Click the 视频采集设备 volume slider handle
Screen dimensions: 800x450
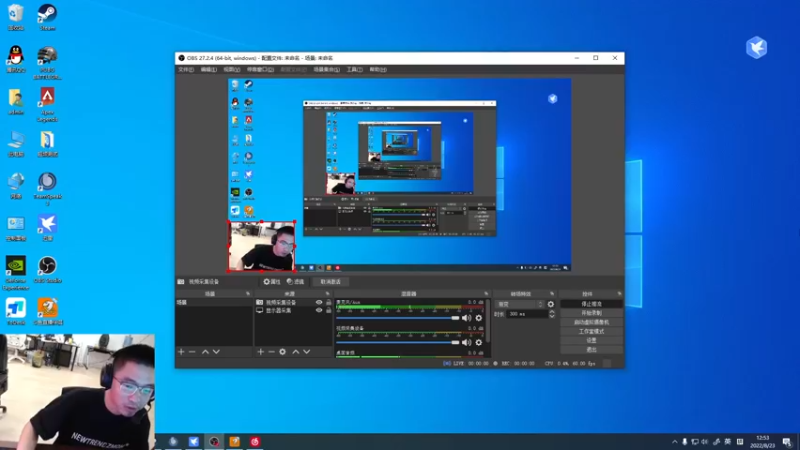[455, 342]
